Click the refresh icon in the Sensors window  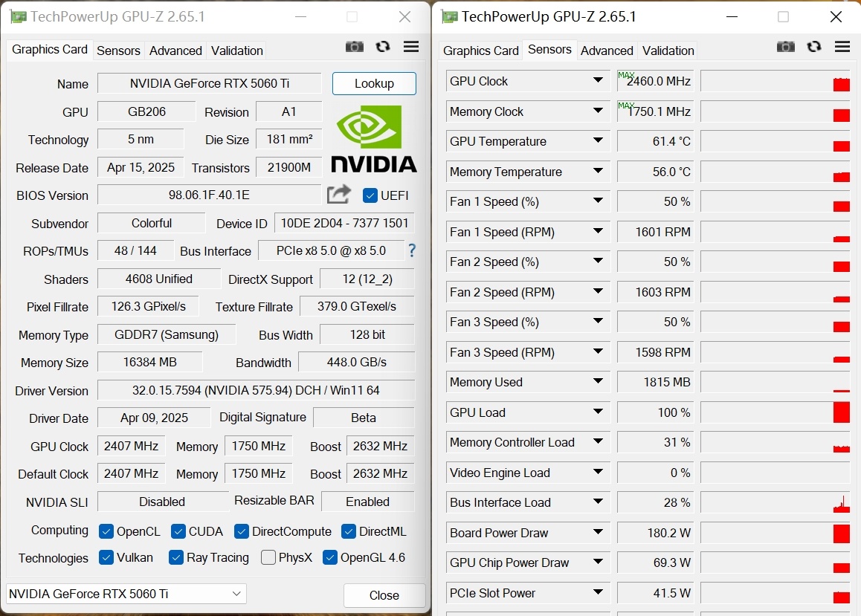point(814,47)
